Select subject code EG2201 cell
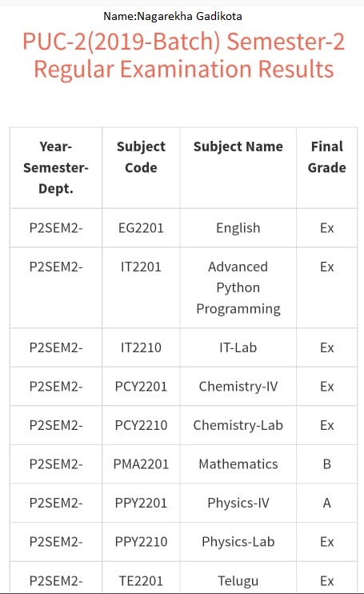Image resolution: width=364 pixels, height=594 pixels. [141, 228]
